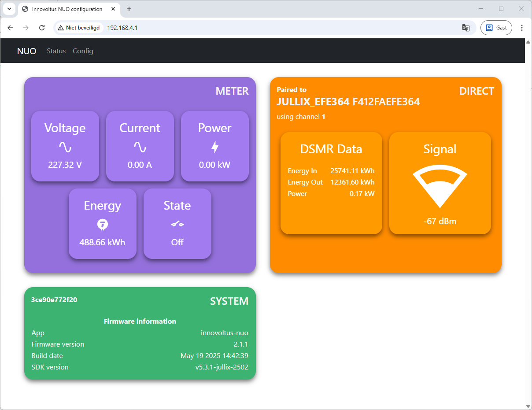This screenshot has height=410, width=532.
Task: Click the DSMR Data card
Action: 331,183
